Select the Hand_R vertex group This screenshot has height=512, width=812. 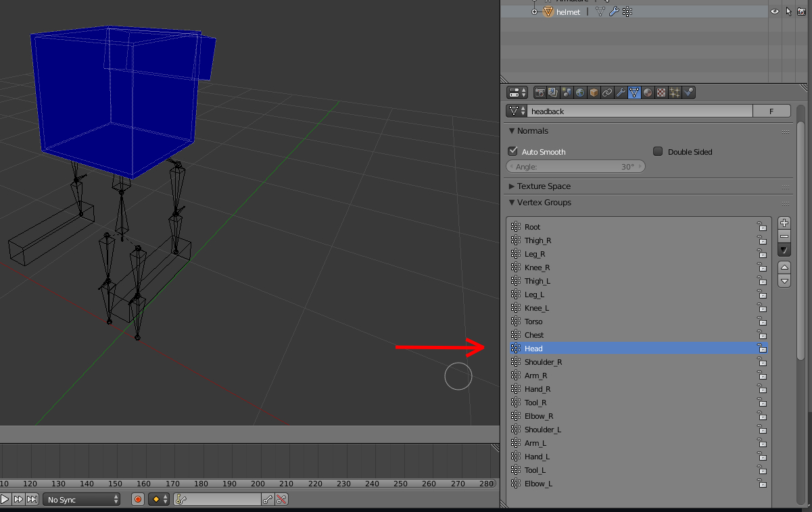(x=638, y=388)
